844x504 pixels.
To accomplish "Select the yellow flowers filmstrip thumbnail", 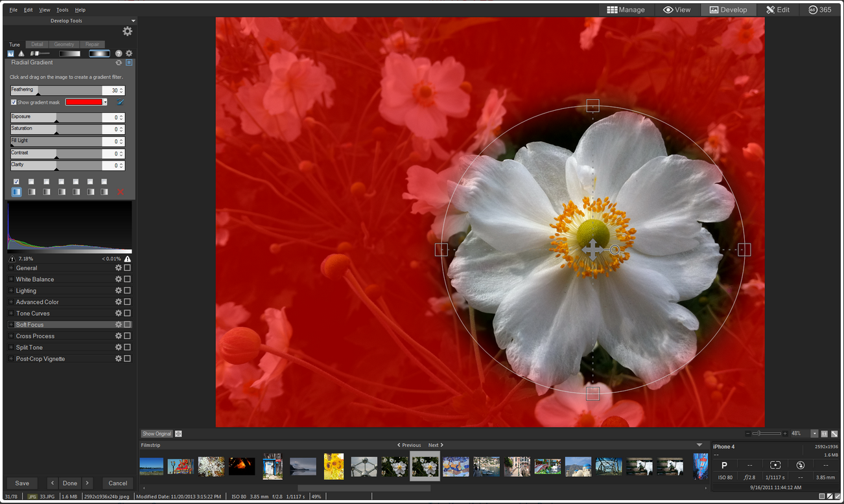I will click(333, 466).
